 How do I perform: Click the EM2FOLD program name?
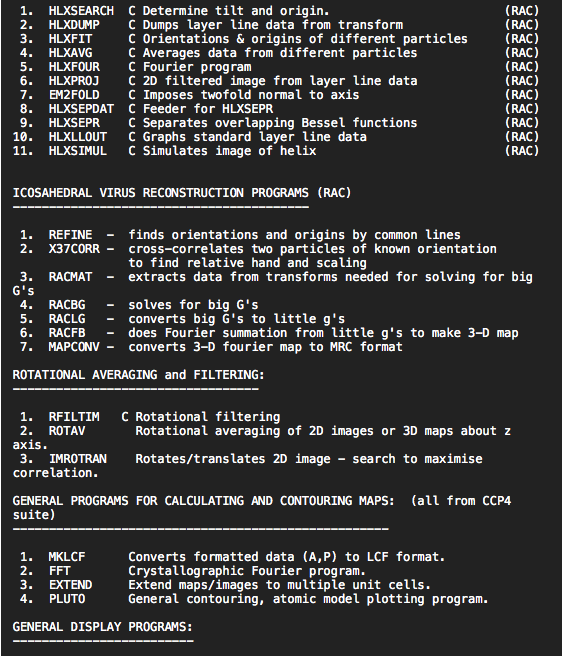pyautogui.click(x=74, y=95)
